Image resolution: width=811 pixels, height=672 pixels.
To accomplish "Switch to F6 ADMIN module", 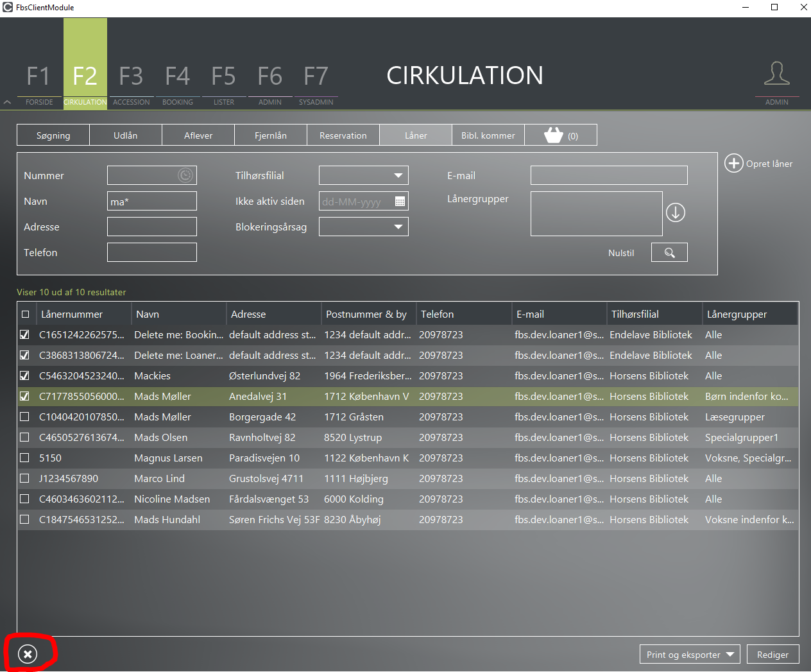I will tap(270, 83).
